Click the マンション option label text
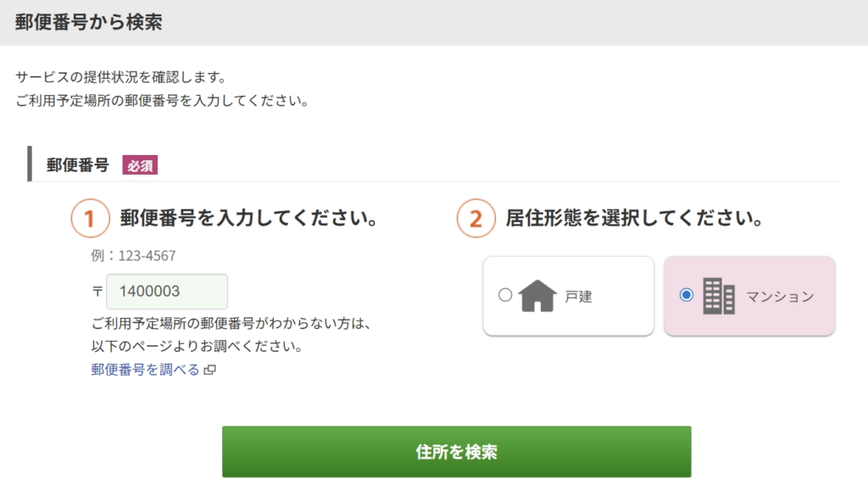This screenshot has height=501, width=868. pos(780,297)
